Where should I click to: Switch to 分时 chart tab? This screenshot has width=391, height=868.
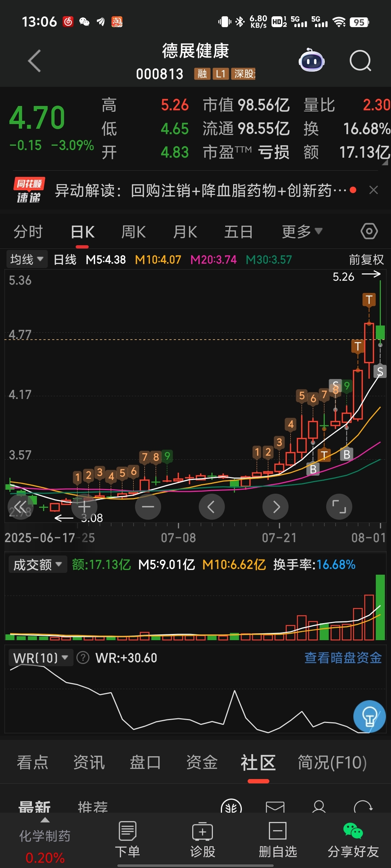click(28, 232)
